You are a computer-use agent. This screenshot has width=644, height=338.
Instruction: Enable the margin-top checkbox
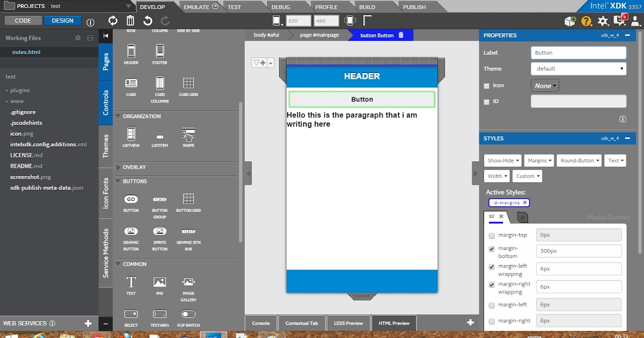[x=492, y=235]
